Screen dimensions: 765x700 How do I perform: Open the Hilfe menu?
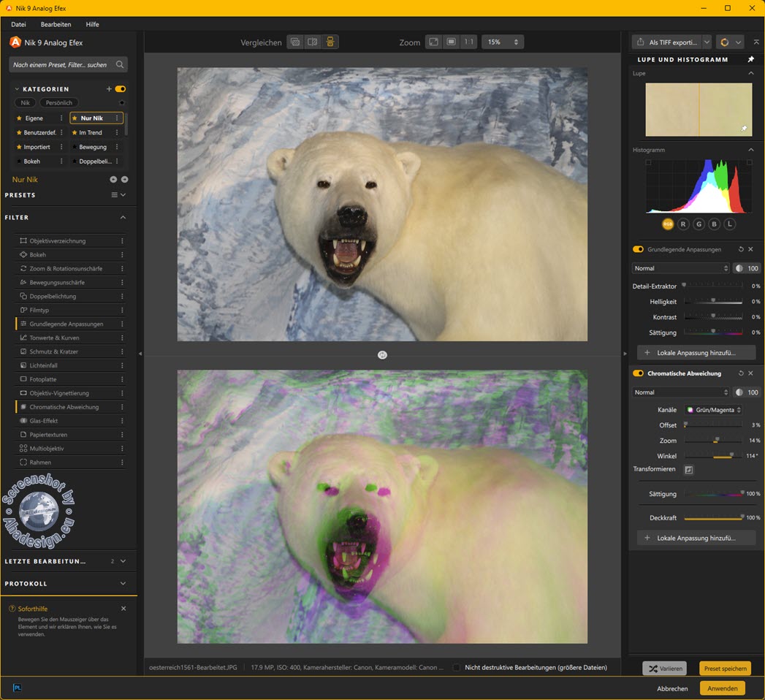(92, 24)
